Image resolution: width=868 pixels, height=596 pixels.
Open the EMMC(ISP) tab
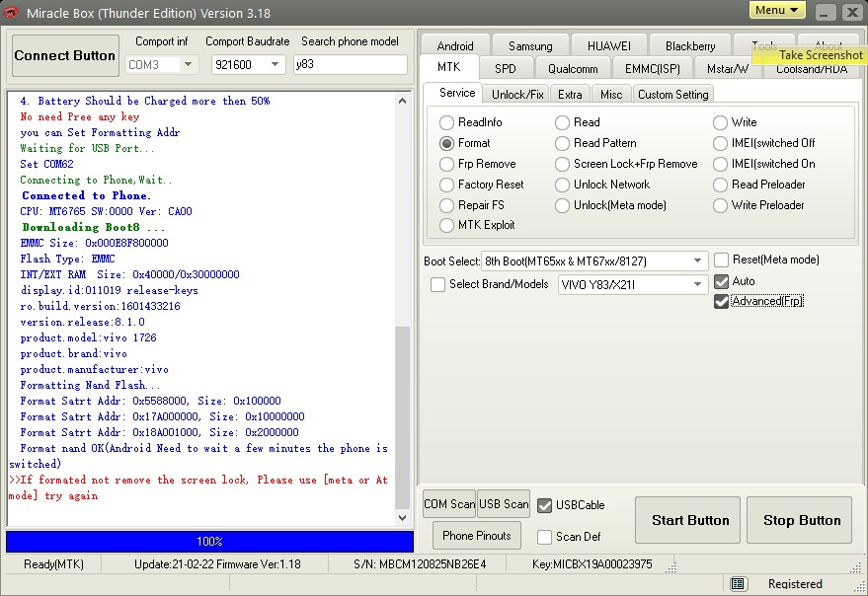click(x=652, y=69)
